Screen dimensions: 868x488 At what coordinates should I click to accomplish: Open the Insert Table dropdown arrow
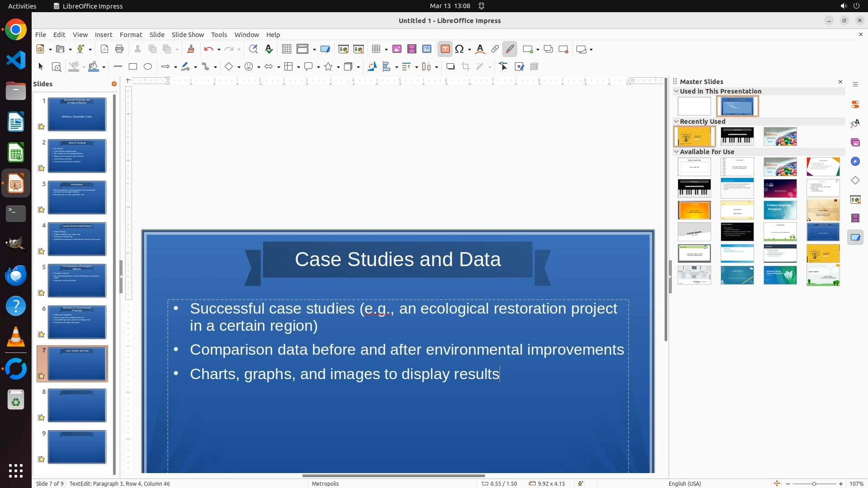[x=387, y=50]
